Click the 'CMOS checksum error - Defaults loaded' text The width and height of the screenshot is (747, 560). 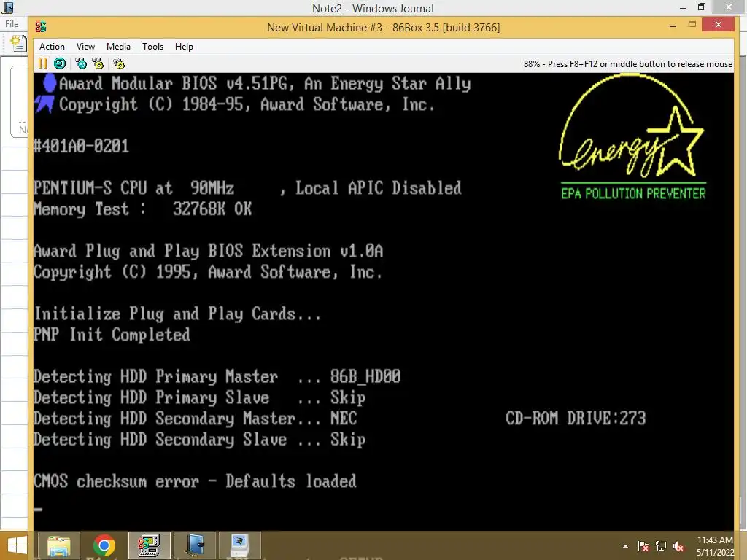[x=195, y=481]
